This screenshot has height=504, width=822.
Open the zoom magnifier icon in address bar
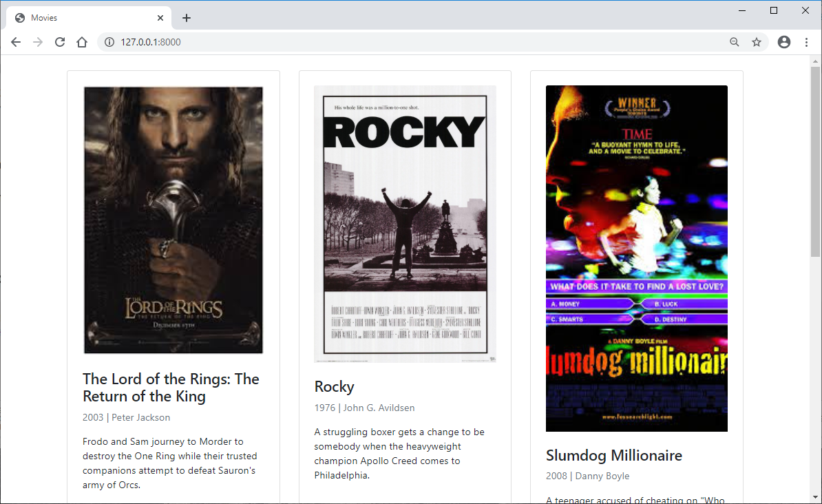(735, 42)
